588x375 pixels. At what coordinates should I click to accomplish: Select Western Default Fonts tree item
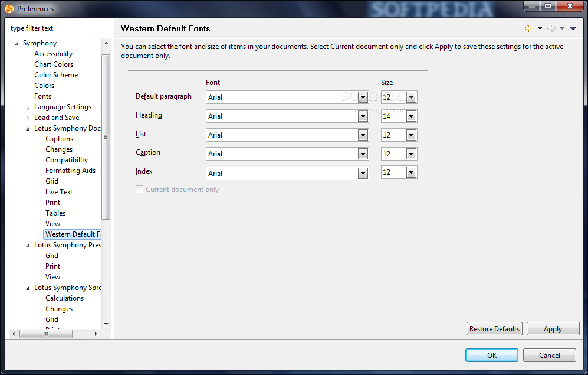[x=73, y=234]
